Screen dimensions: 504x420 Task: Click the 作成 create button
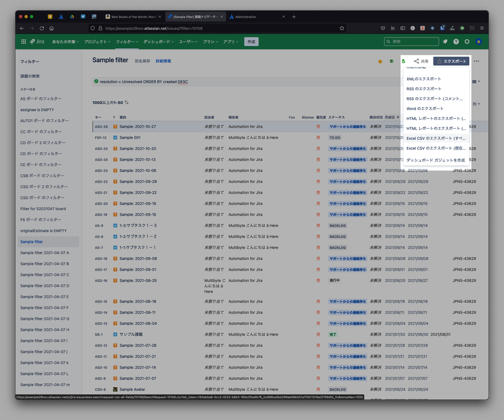point(251,42)
